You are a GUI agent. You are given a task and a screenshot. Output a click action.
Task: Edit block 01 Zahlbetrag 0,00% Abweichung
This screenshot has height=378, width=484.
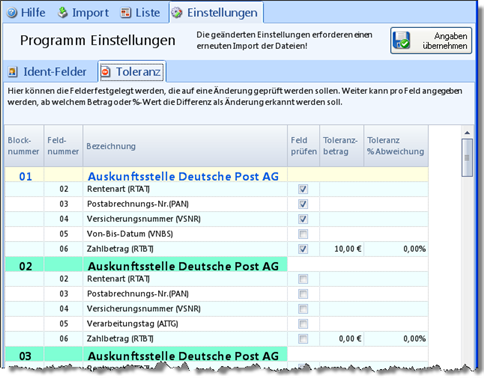[x=396, y=249]
